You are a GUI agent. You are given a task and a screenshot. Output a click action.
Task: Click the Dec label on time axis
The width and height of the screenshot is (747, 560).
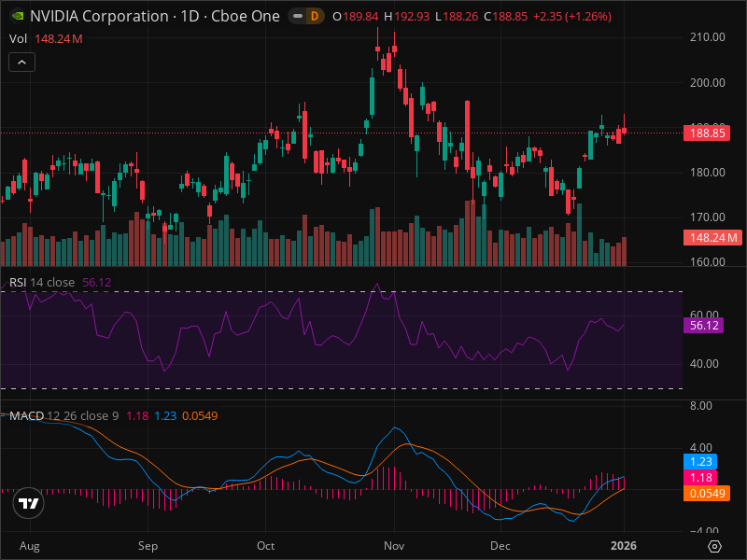(500, 546)
